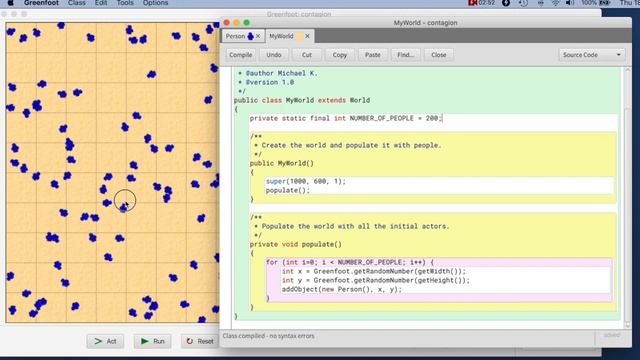This screenshot has width=640, height=360.
Task: Click 'Create the world and populate it' comment
Action: 351,145
